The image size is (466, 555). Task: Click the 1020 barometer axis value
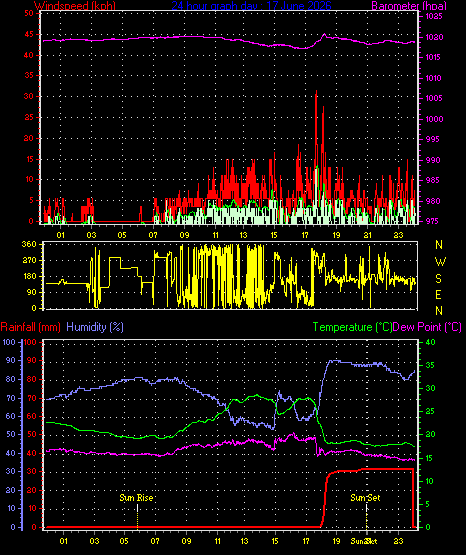433,37
